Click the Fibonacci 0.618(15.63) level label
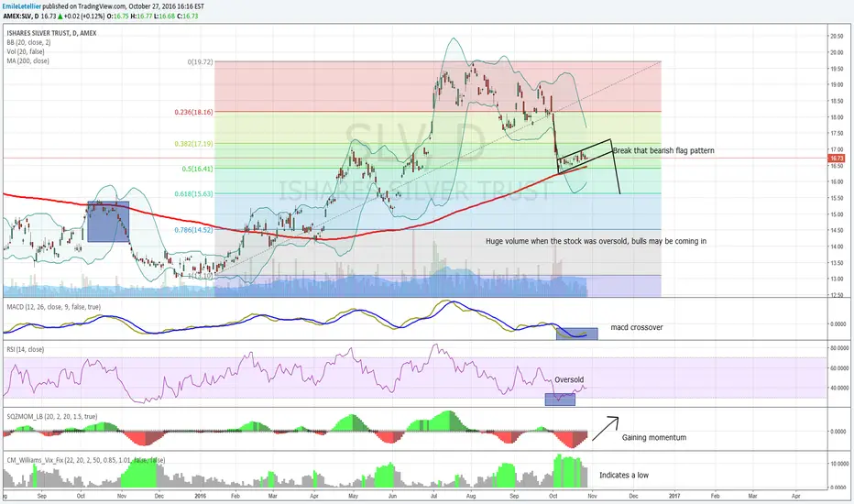854x504 pixels. coord(193,194)
